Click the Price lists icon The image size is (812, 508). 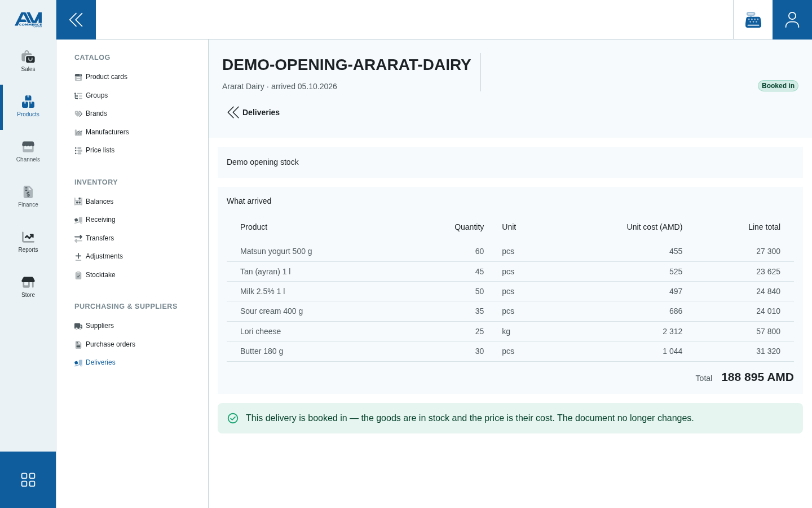pyautogui.click(x=78, y=151)
